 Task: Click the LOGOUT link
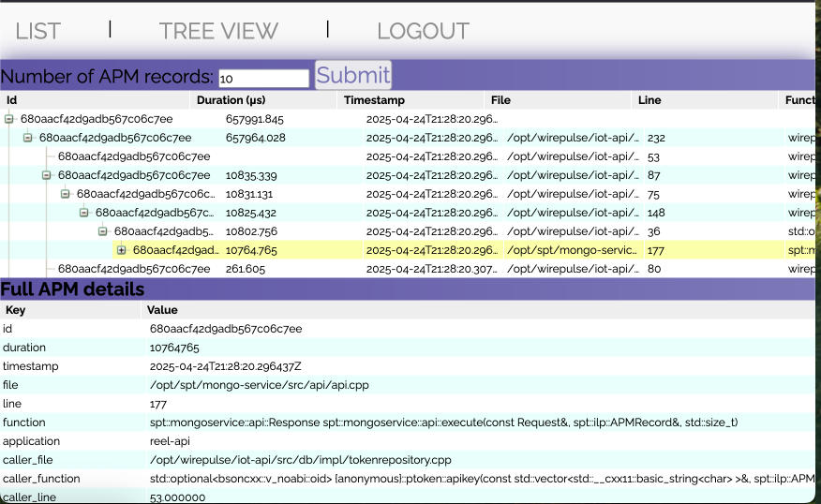(x=423, y=31)
